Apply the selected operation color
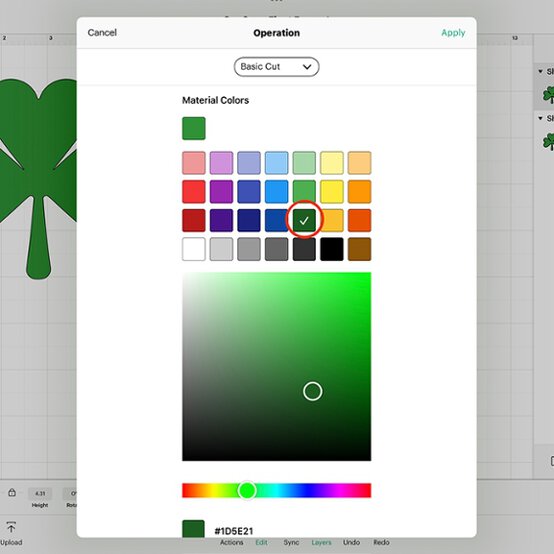 (x=453, y=33)
